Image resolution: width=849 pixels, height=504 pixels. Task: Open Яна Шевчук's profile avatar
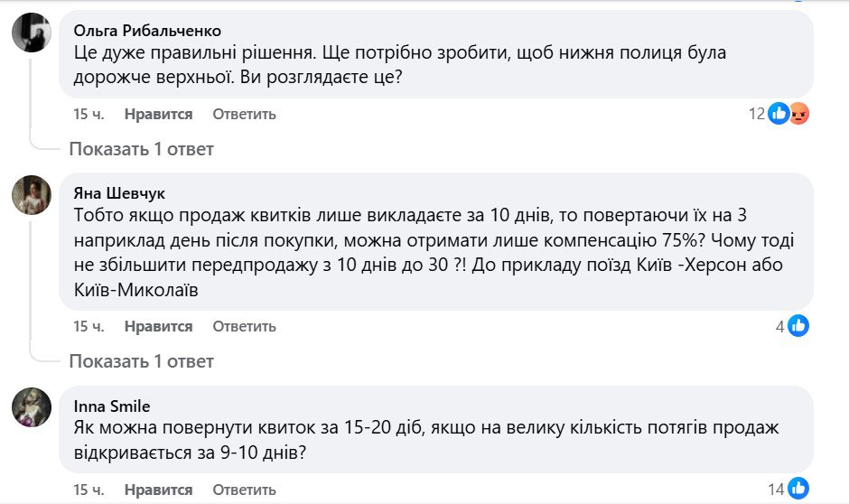click(x=31, y=195)
